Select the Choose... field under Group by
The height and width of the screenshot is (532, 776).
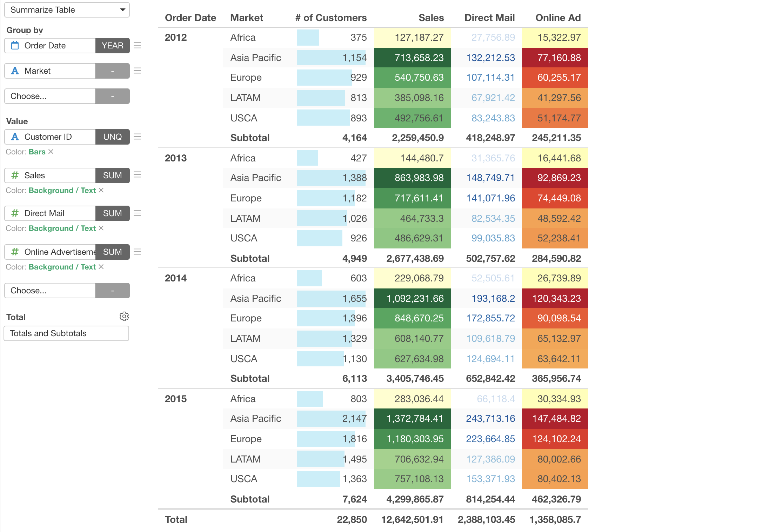point(50,96)
